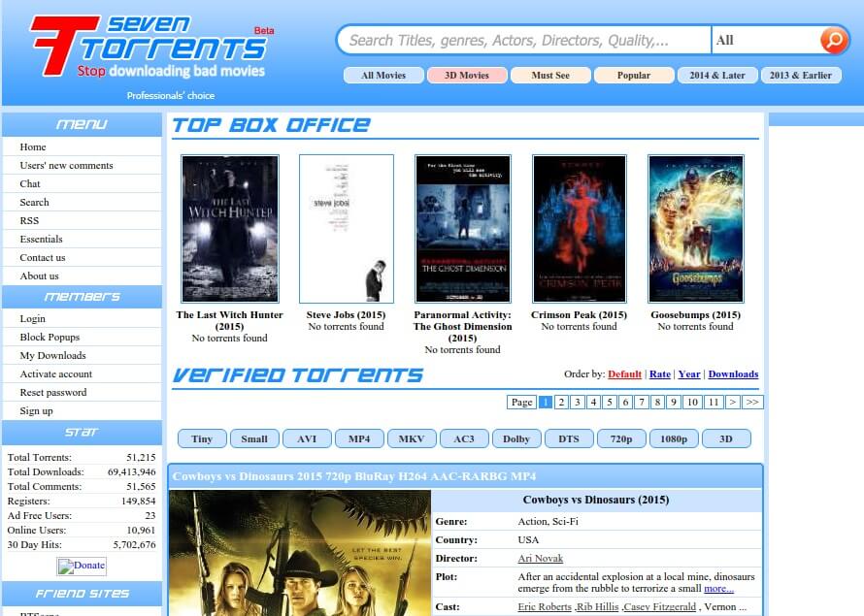This screenshot has width=864, height=616.
Task: Filter by 2014 & Later
Action: (717, 76)
